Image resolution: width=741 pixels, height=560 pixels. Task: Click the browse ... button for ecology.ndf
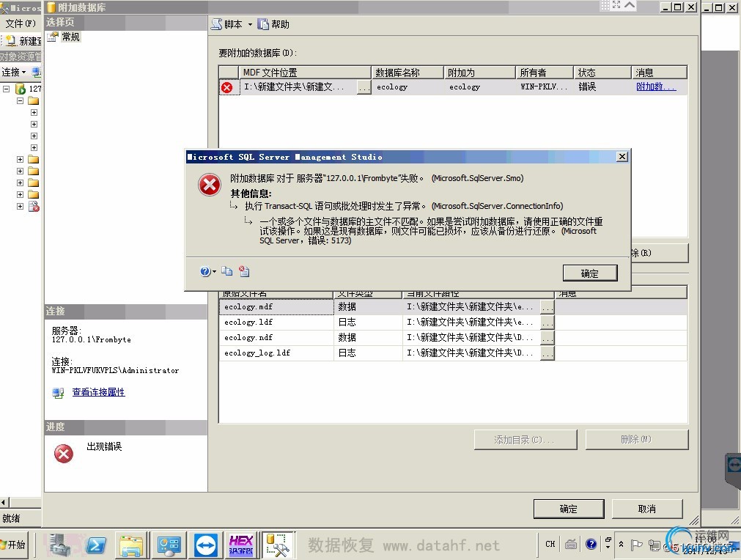548,338
